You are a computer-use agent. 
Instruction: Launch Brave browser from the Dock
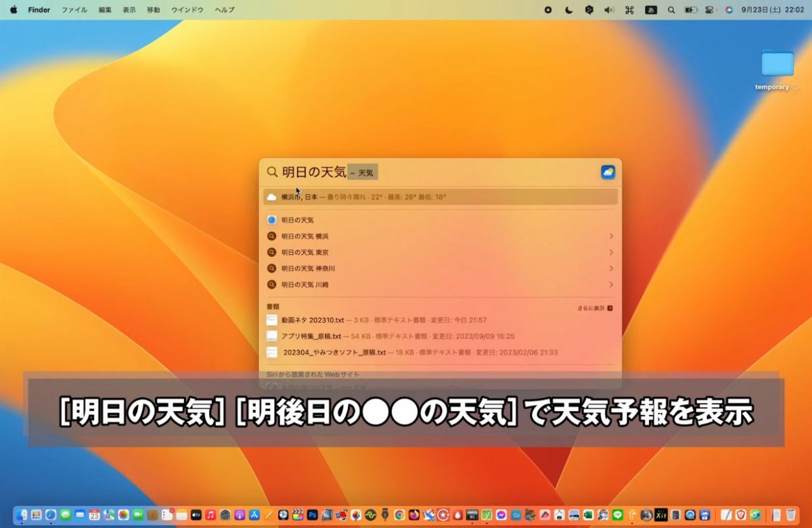pyautogui.click(x=742, y=515)
